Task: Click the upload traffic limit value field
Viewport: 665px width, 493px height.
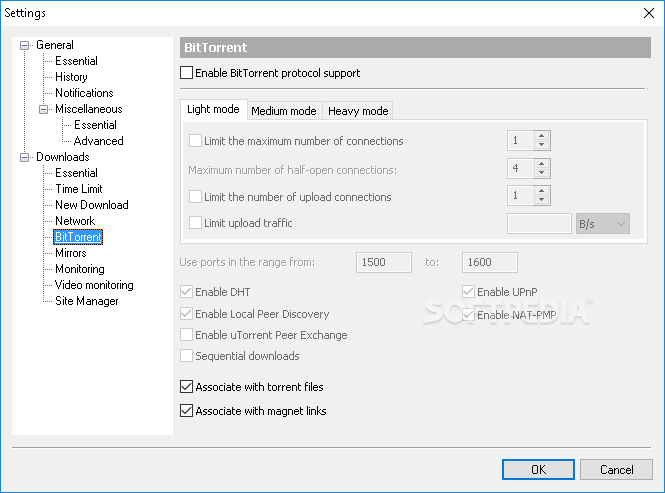Action: pyautogui.click(x=539, y=224)
